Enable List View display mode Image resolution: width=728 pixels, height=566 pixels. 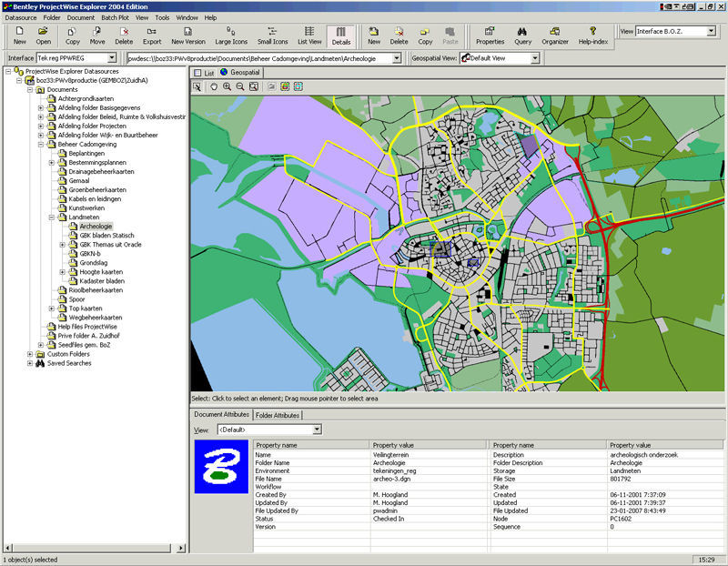pos(309,35)
